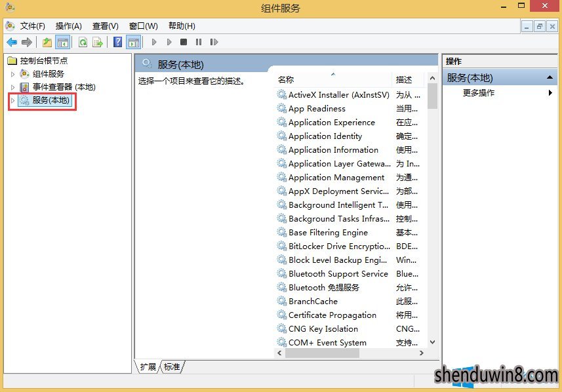Click the gear icon beside BranchCache
Screen dimensions: 562x392
[x=282, y=301]
